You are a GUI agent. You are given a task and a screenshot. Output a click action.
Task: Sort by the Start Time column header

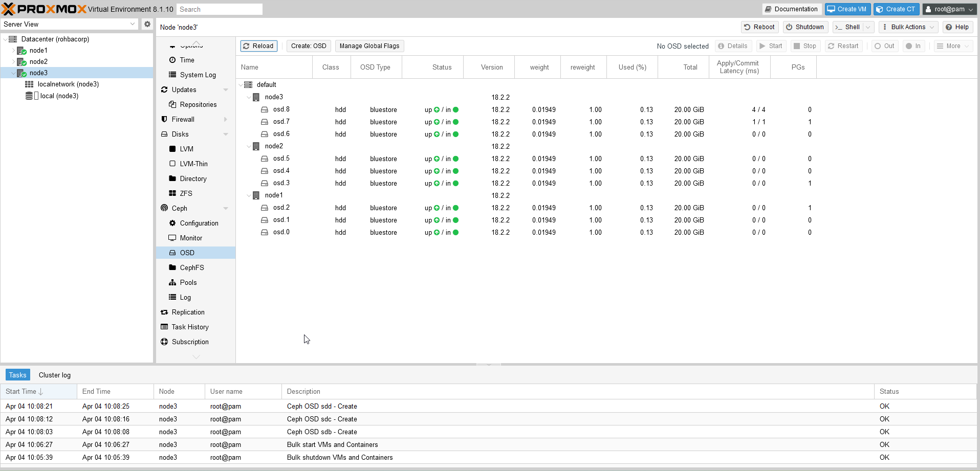pos(38,392)
